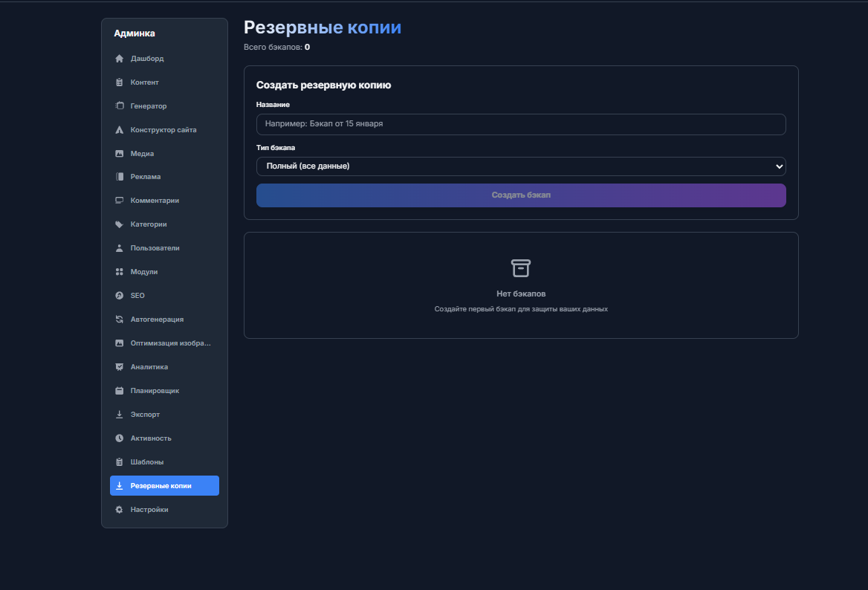Screen dimensions: 868x590
Task: Open the active Резервные копии sidebar item
Action: [x=161, y=486]
